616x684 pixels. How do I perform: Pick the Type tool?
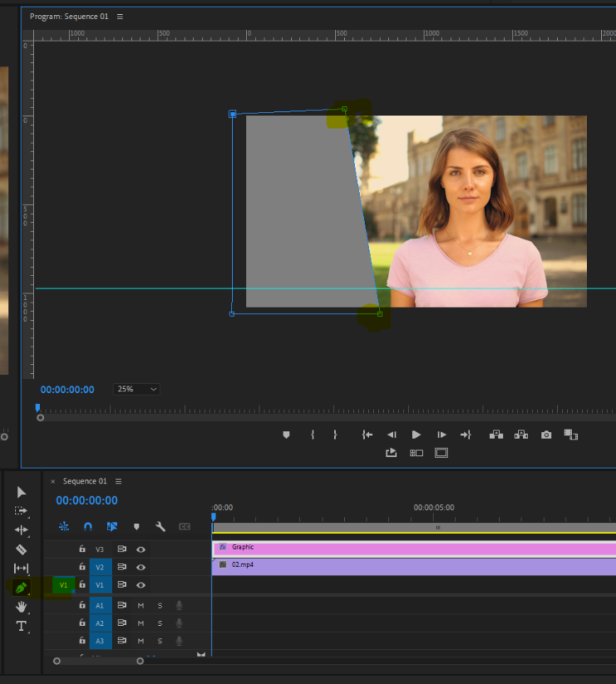point(22,625)
